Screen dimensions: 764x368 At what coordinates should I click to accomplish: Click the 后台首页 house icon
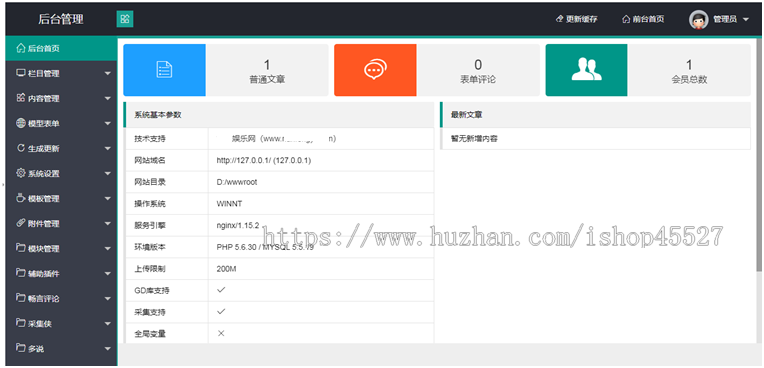coord(20,48)
